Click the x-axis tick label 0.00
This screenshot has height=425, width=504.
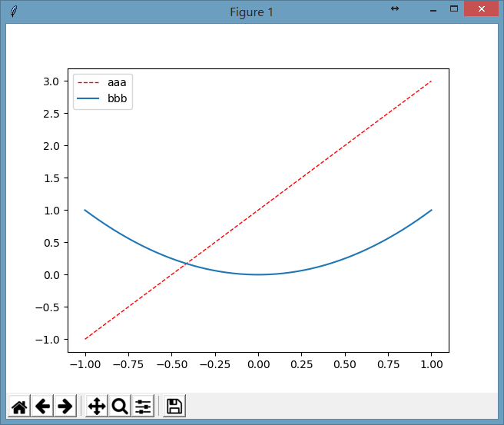click(258, 364)
